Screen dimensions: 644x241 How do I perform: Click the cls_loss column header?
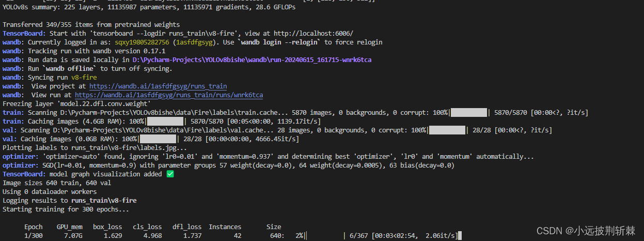(x=147, y=227)
